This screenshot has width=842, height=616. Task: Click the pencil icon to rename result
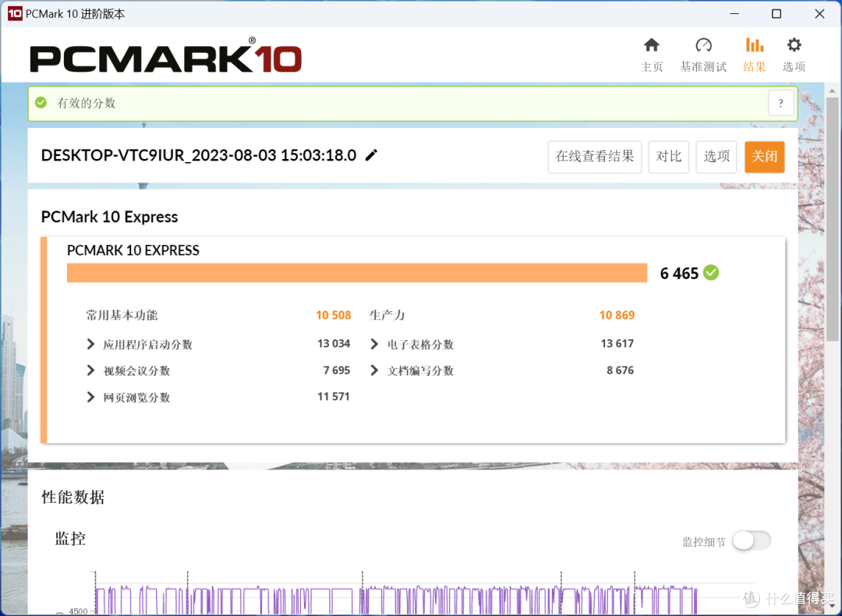(x=371, y=155)
